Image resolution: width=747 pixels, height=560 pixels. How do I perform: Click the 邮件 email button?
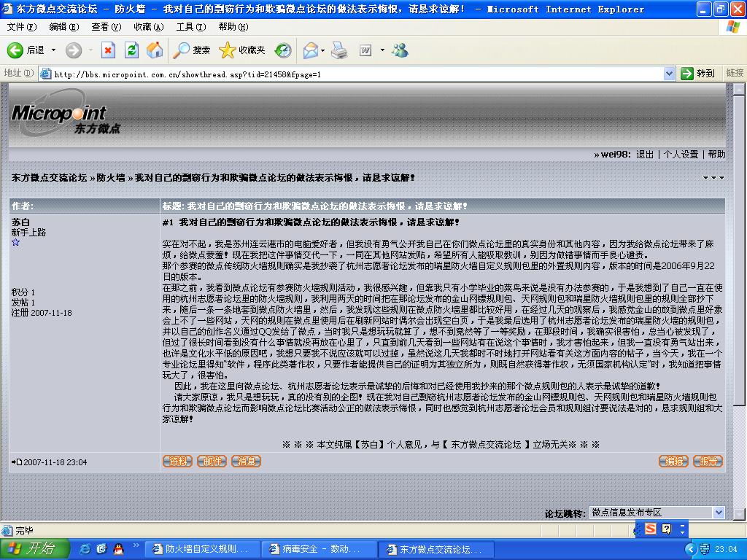point(212,461)
